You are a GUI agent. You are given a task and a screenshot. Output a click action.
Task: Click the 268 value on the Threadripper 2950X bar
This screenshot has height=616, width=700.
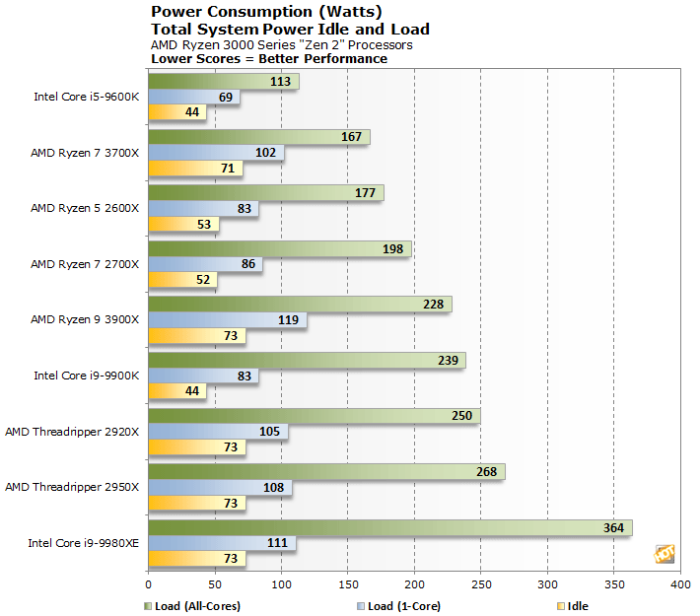(x=487, y=472)
